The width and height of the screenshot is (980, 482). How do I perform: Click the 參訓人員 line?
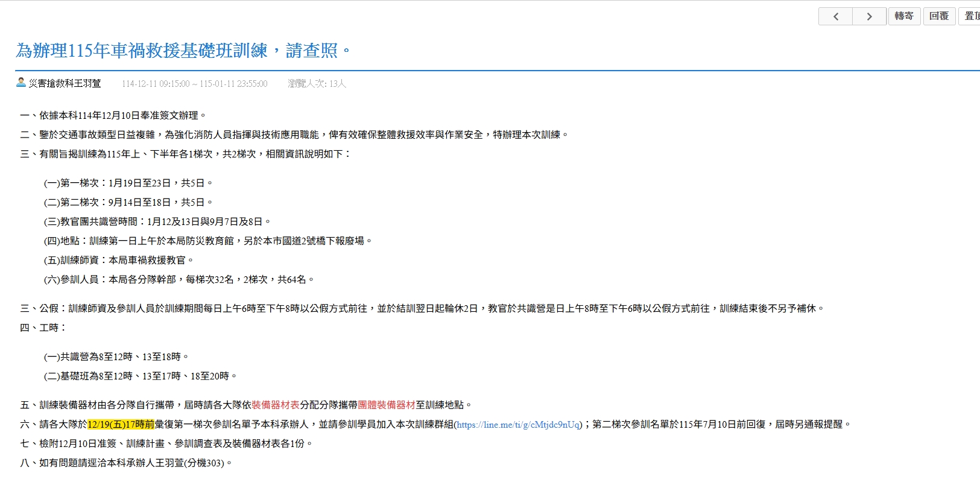coord(179,279)
